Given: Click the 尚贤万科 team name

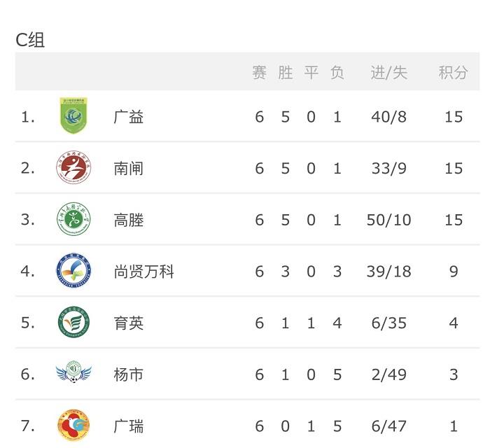Looking at the screenshot, I should (143, 272).
